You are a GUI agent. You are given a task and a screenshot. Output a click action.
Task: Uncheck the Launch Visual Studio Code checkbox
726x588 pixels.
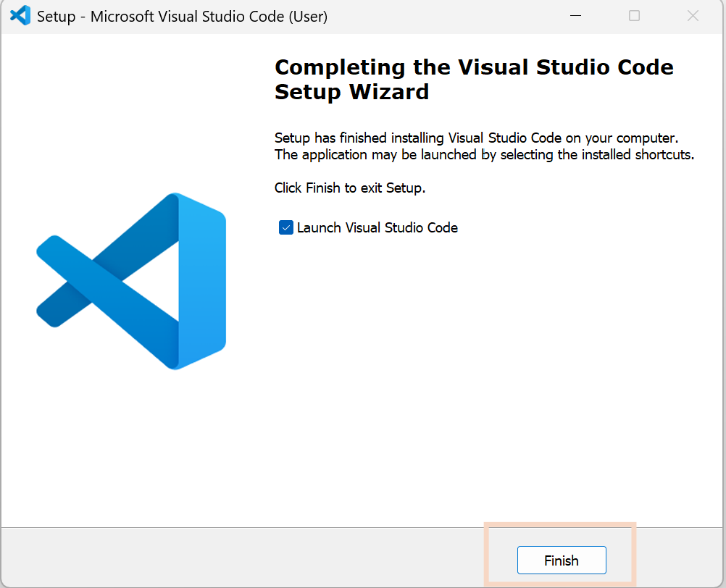(x=285, y=227)
